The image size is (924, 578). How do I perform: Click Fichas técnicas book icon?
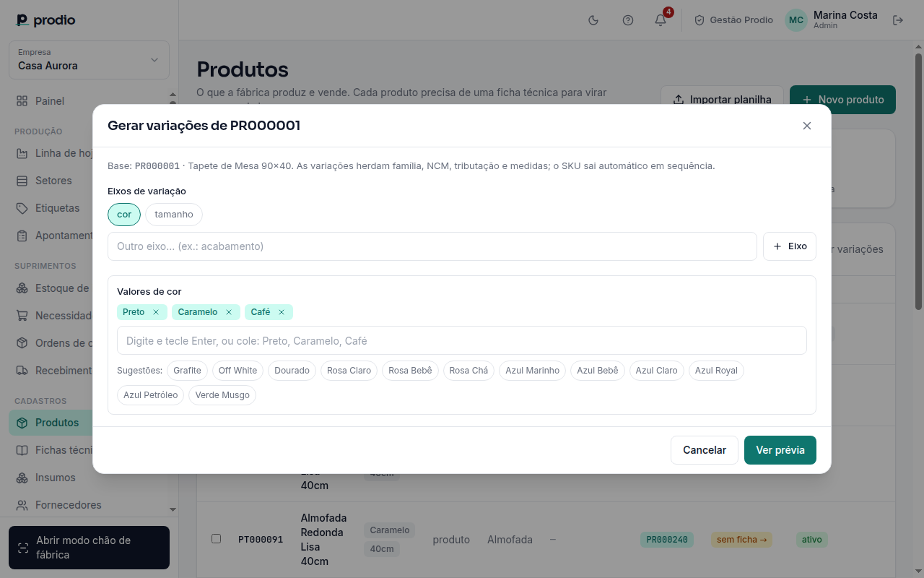[x=22, y=450]
